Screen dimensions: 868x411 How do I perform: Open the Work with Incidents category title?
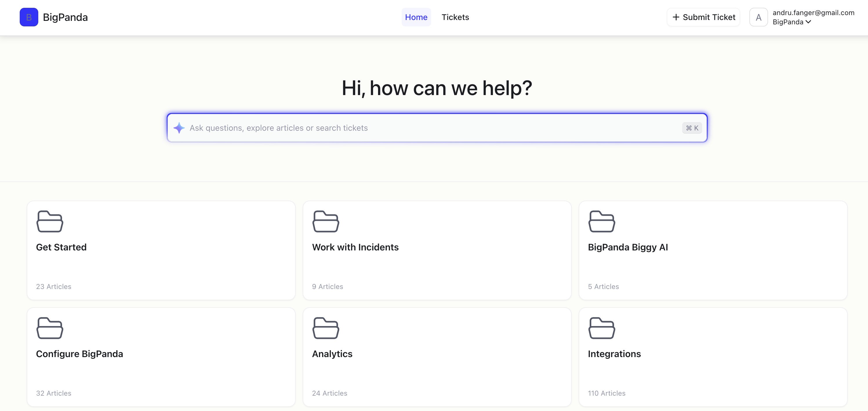click(355, 247)
